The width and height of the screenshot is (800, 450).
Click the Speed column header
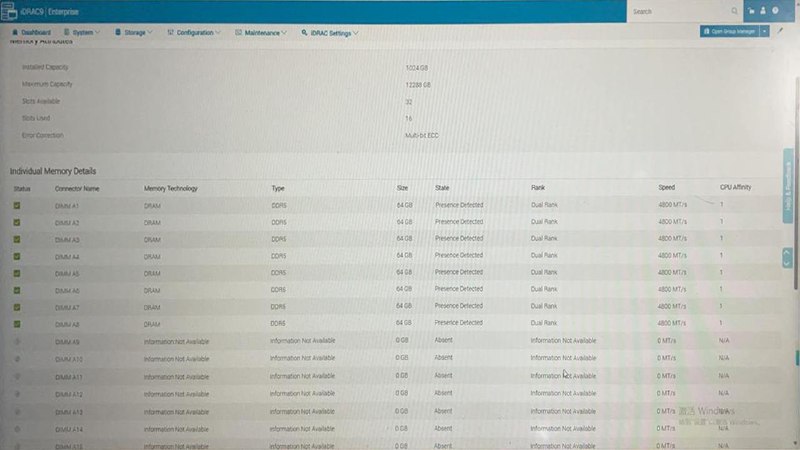(666, 187)
